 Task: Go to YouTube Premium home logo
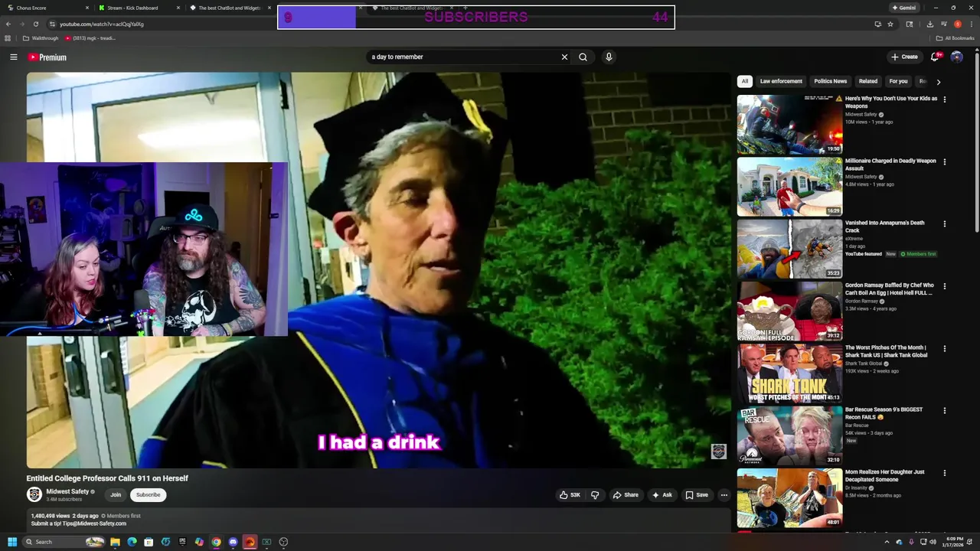[x=47, y=57]
